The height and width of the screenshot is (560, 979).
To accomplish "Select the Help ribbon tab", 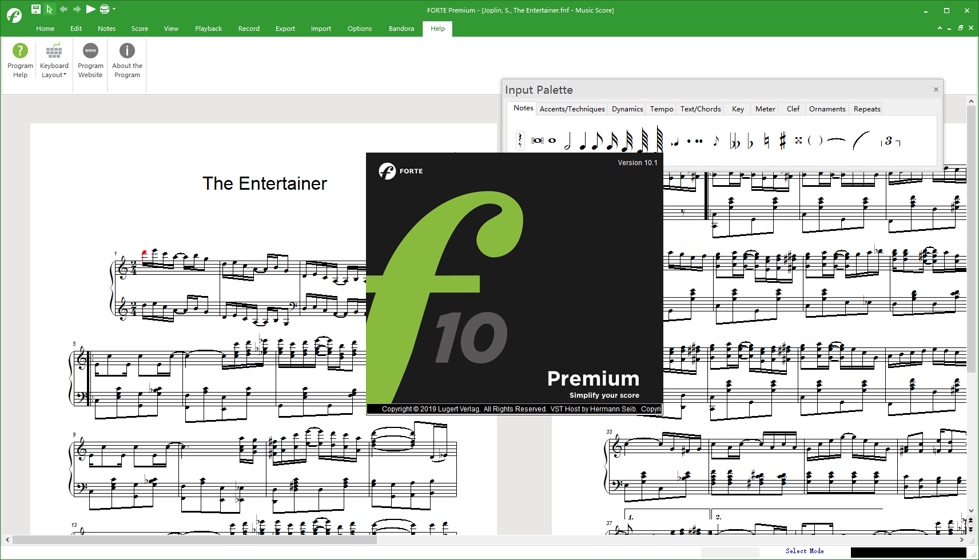I will coord(437,29).
